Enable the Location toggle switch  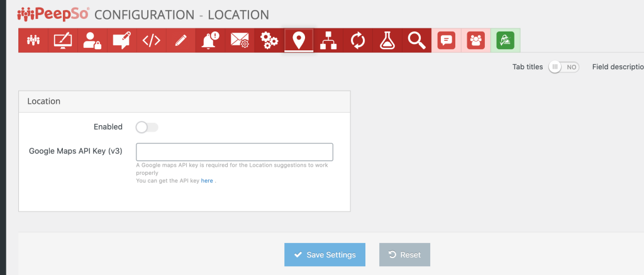147,127
